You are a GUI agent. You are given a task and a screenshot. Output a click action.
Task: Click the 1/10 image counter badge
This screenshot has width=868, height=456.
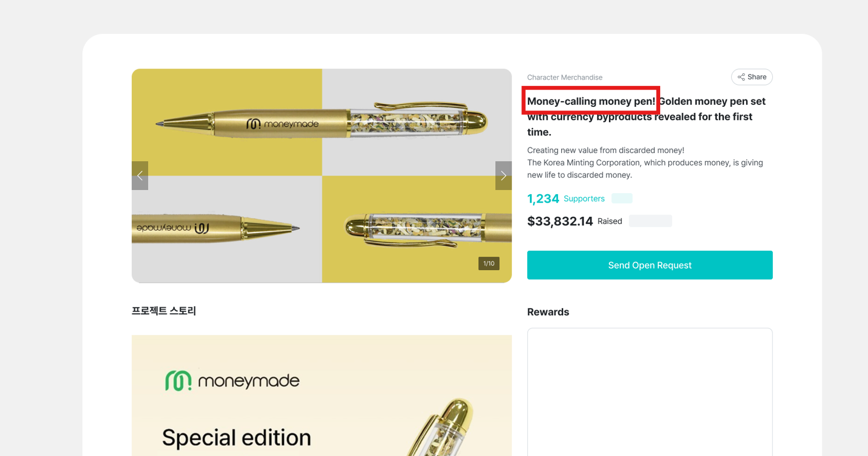coord(488,263)
